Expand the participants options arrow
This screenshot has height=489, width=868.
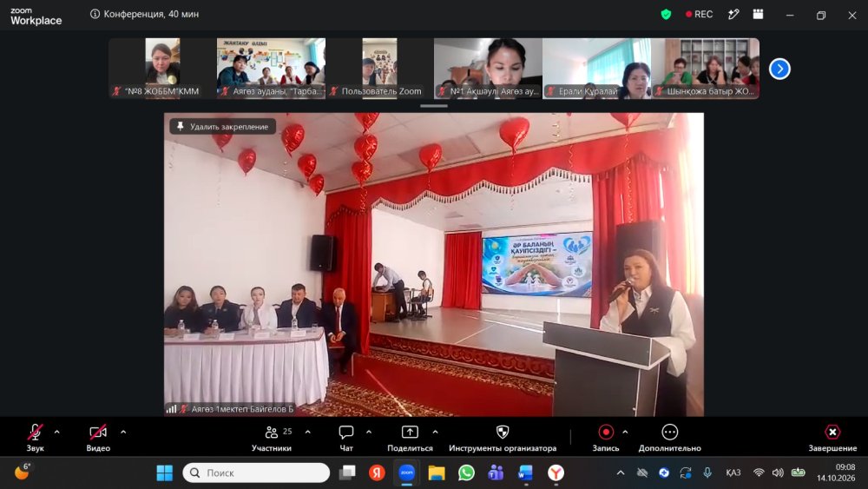point(308,432)
